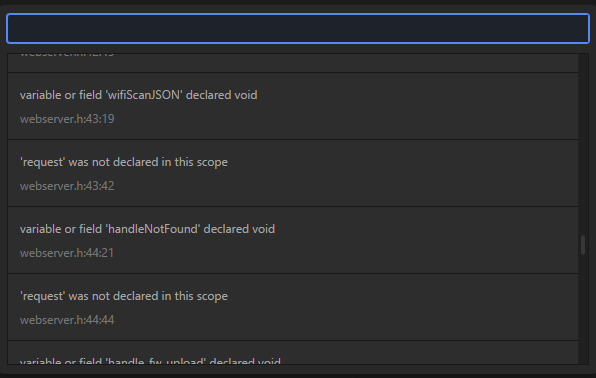Select the partially hidden error row at top

(x=293, y=63)
